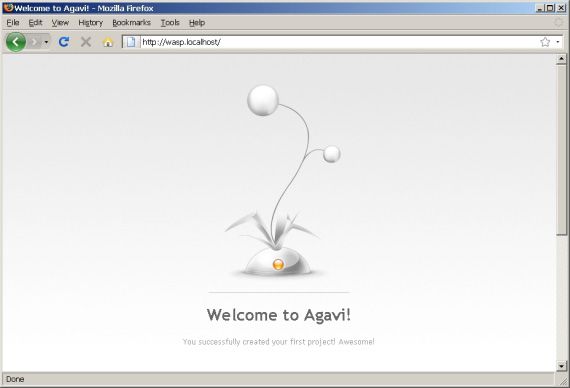Go back with the green Back arrow

coord(16,42)
